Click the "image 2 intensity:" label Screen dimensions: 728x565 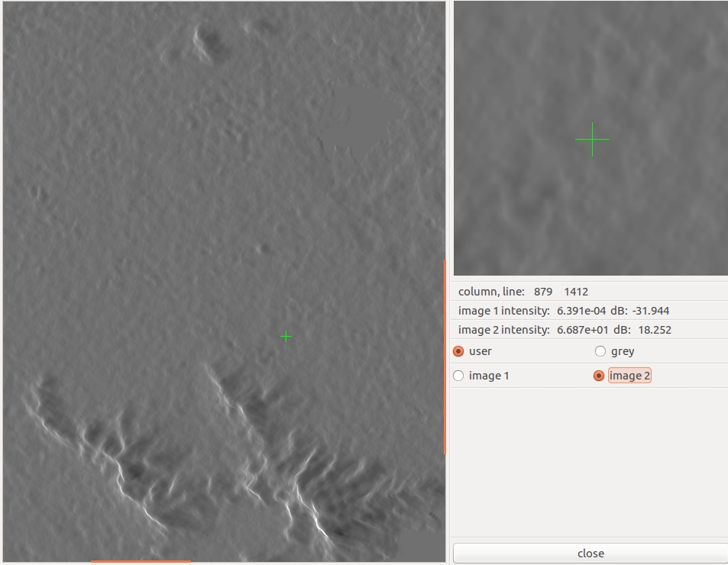pos(503,330)
